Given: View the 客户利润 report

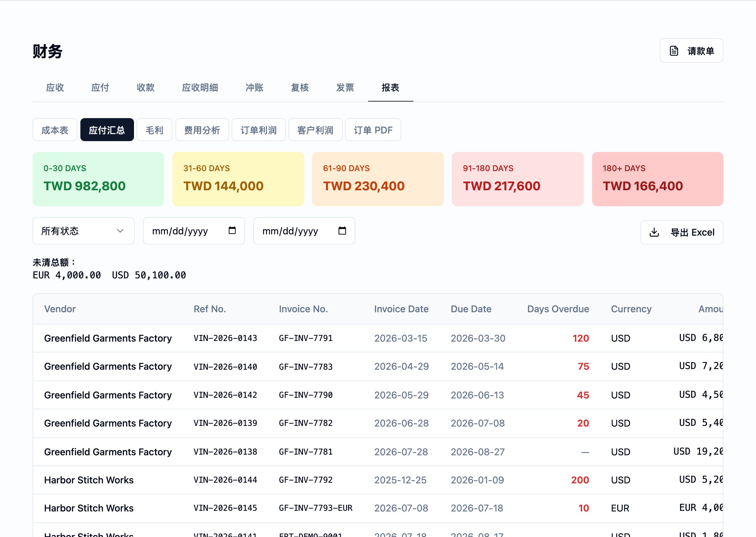Looking at the screenshot, I should (315, 130).
